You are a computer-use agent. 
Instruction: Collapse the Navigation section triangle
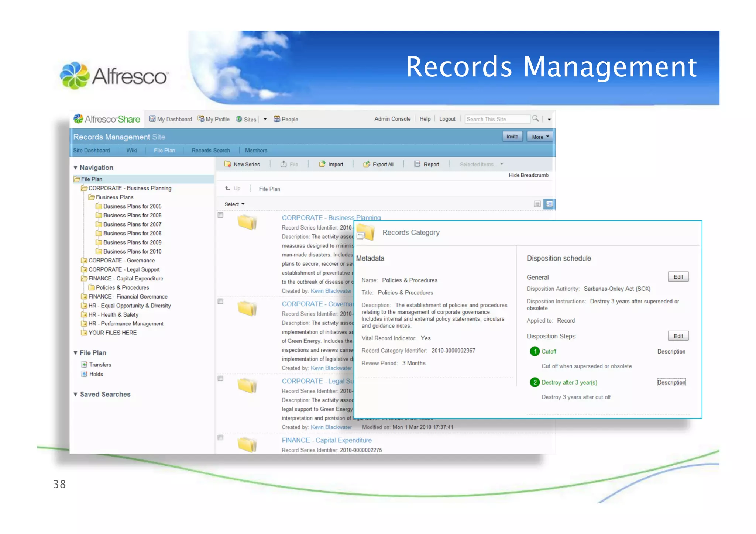click(x=75, y=168)
